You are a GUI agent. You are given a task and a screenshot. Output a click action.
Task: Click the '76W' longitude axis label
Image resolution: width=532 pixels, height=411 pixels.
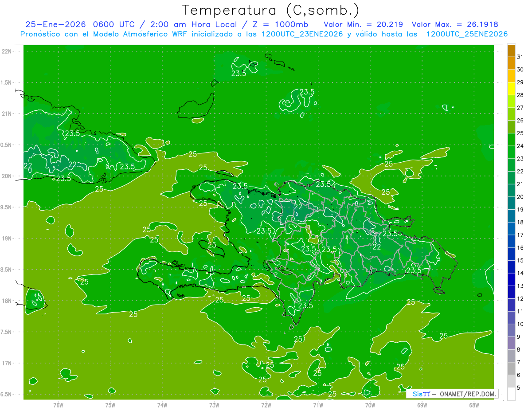click(58, 405)
